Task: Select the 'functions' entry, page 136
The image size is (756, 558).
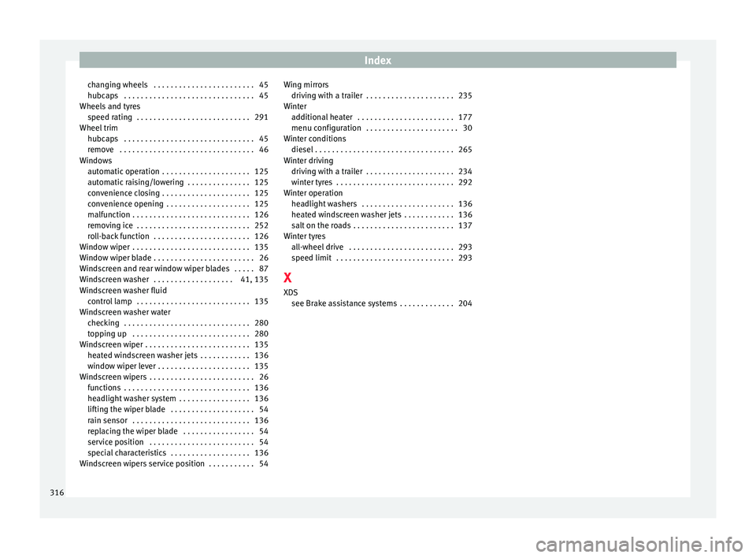Action: click(178, 388)
